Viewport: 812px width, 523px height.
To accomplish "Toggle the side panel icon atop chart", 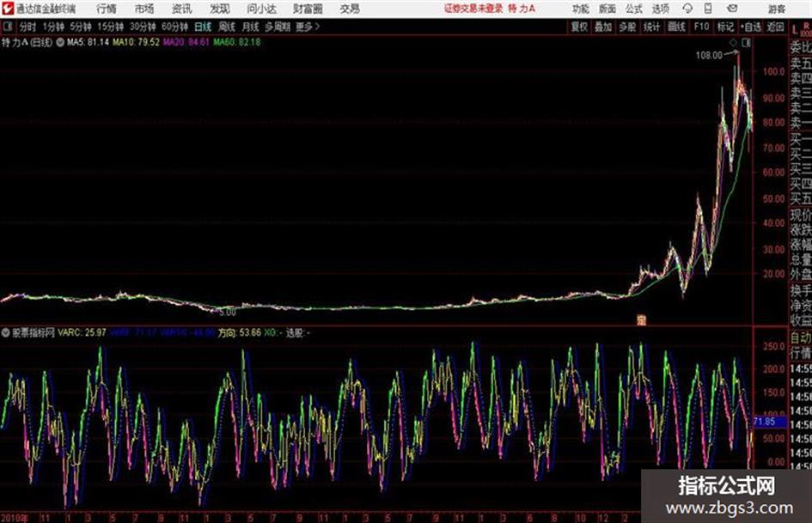I will click(x=746, y=43).
